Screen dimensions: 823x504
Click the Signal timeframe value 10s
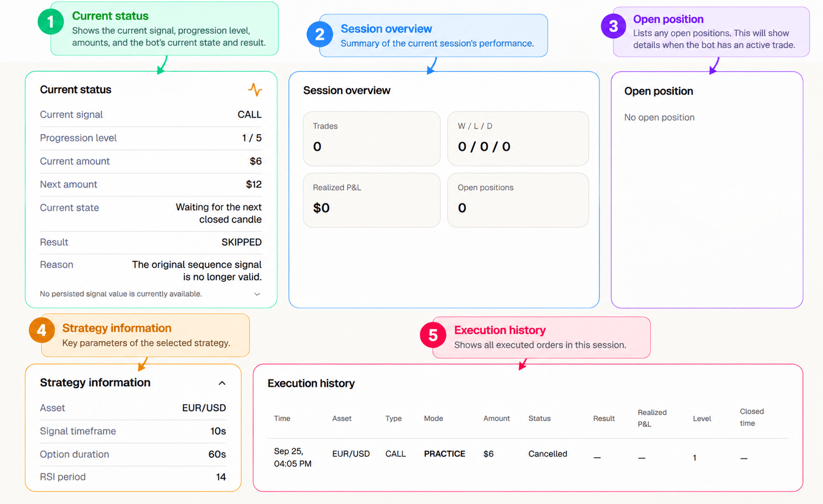pyautogui.click(x=218, y=431)
